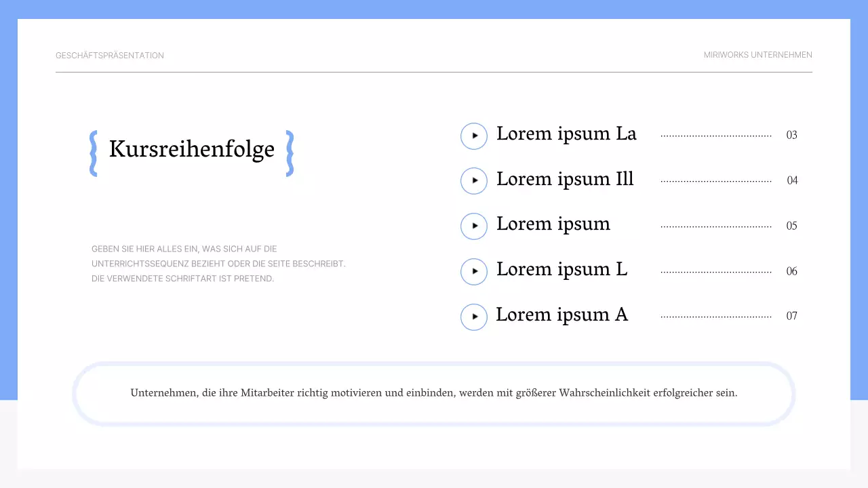Expand the Lorem ipsum La chapter entry
This screenshot has height=488, width=868.
point(566,134)
